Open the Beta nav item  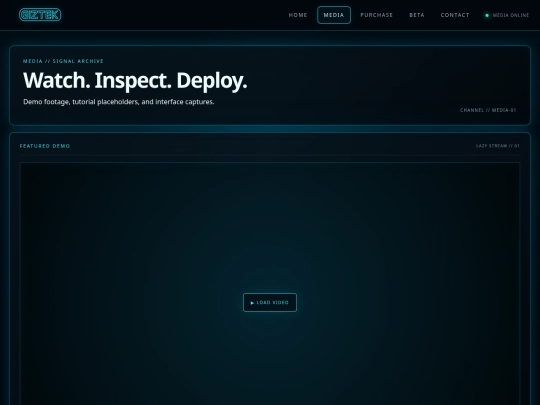click(417, 15)
